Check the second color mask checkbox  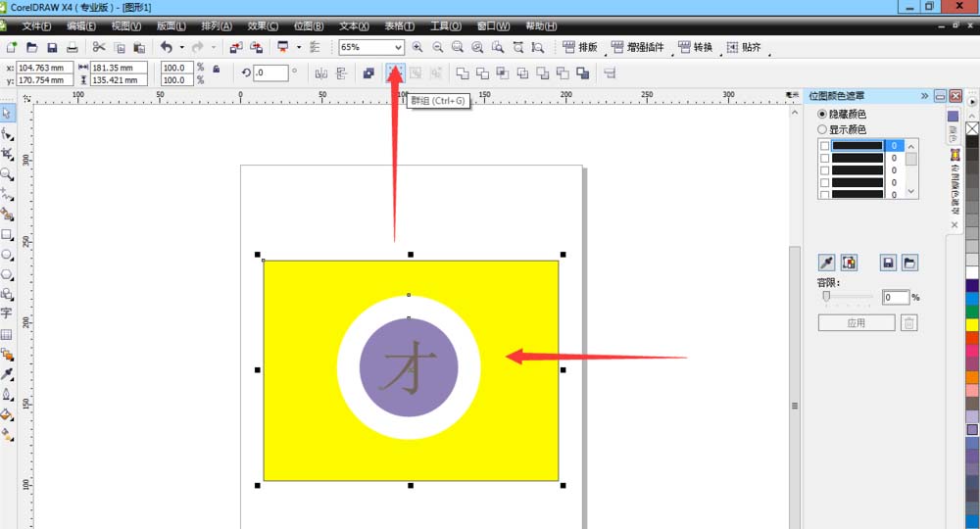[x=825, y=158]
